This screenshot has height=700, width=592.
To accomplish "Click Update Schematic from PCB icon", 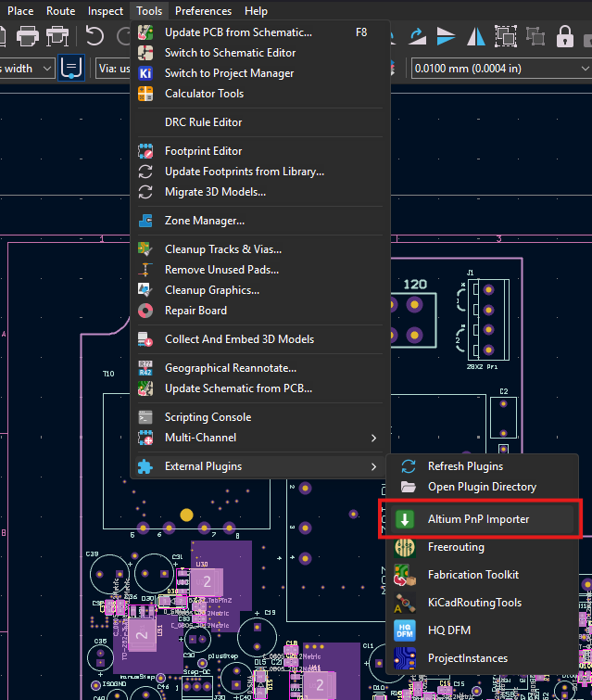I will 145,388.
